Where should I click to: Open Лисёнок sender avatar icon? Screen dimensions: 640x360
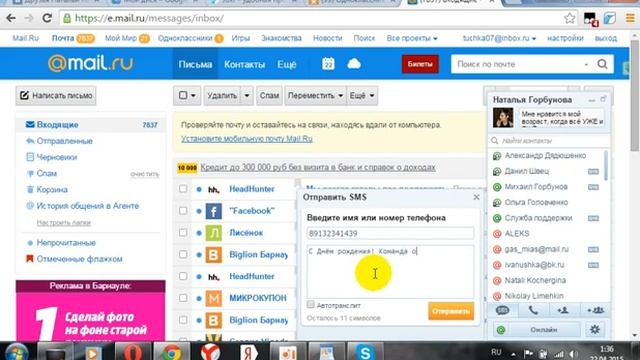coord(213,233)
